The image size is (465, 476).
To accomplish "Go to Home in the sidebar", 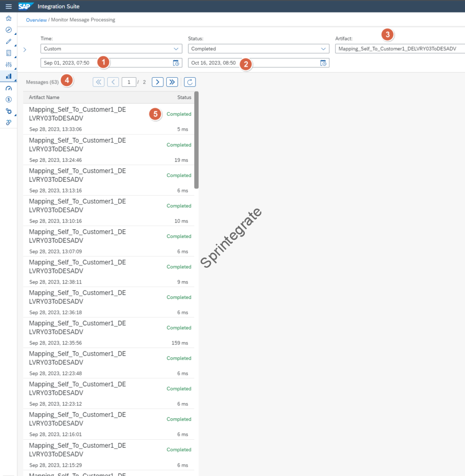I will 8,19.
